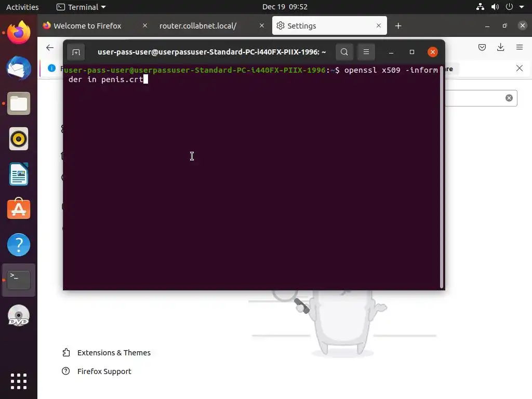Close the router.collabnet.local tab
The image size is (532, 399).
click(262, 25)
